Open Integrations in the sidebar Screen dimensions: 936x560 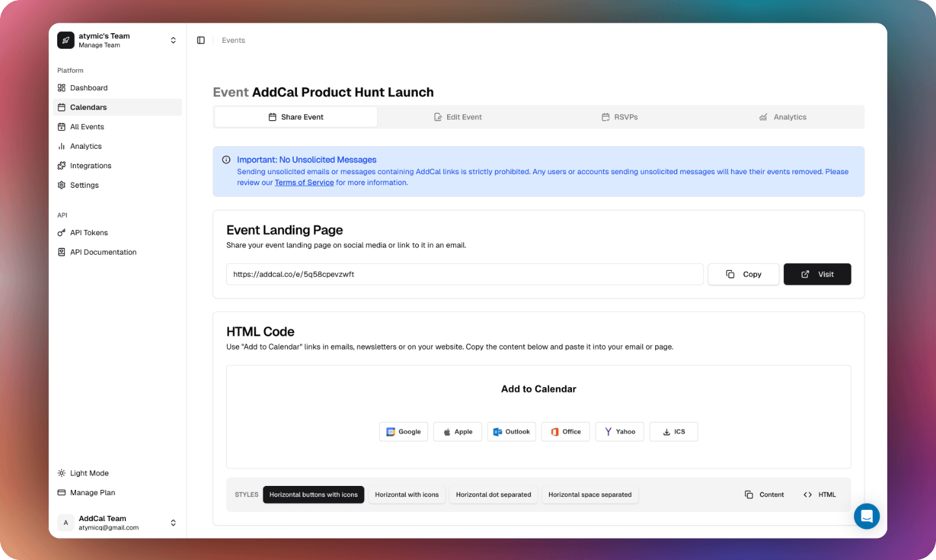pyautogui.click(x=118, y=166)
